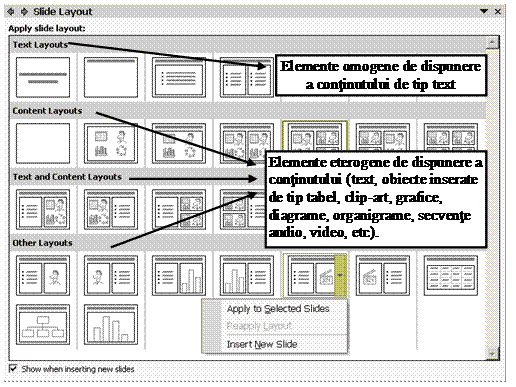Image resolution: width=516 pixels, height=387 pixels.
Task: Select the Title, Text and Chart layout
Action: [179, 275]
